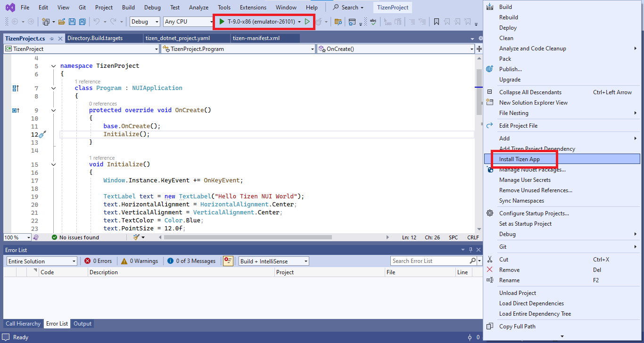The height and width of the screenshot is (343, 644).
Task: Open the Output panel tab
Action: [x=83, y=324]
